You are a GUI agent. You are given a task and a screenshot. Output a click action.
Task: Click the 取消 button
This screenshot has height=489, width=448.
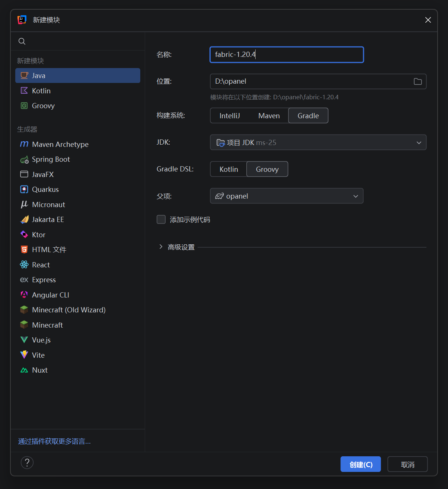(x=407, y=464)
